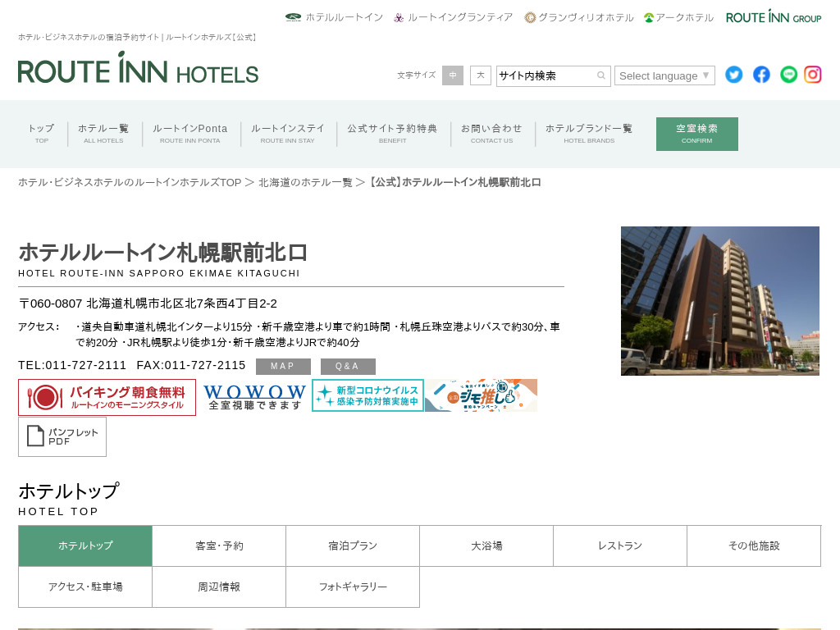Open the Facebook social icon
This screenshot has width=840, height=630.
761,75
